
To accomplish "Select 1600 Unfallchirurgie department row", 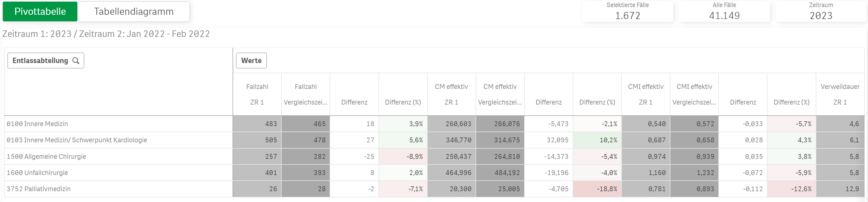I will pos(37,173).
